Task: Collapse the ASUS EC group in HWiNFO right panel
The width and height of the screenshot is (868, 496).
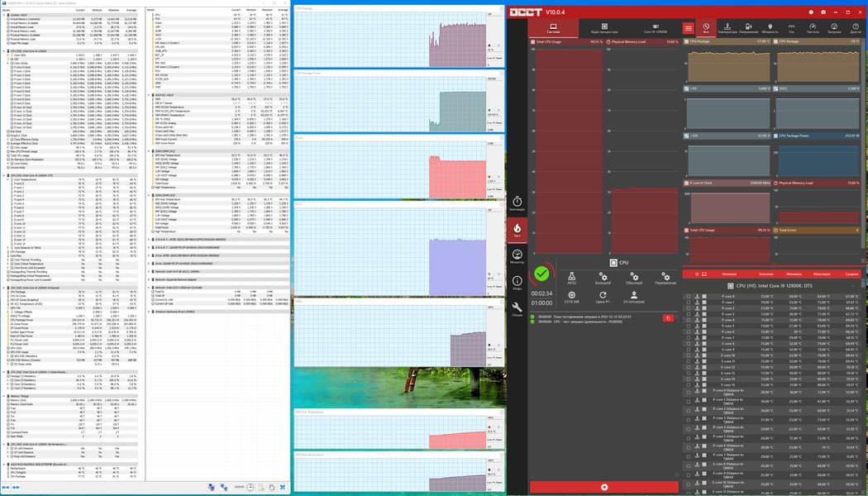Action: (x=150, y=95)
